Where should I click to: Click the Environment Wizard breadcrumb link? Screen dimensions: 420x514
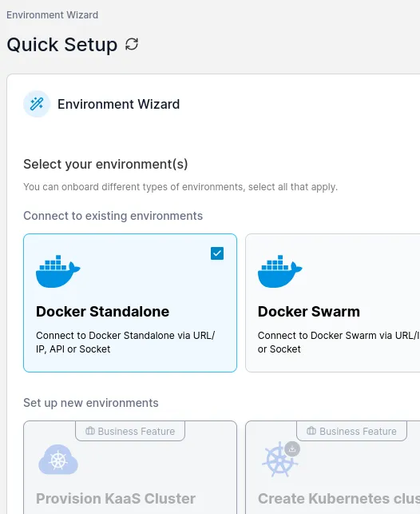point(53,15)
